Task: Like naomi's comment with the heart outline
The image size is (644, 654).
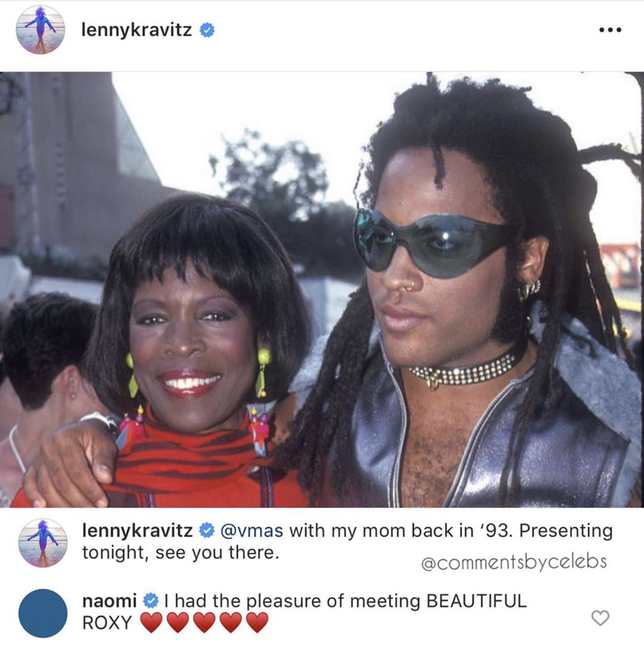Action: click(x=600, y=618)
